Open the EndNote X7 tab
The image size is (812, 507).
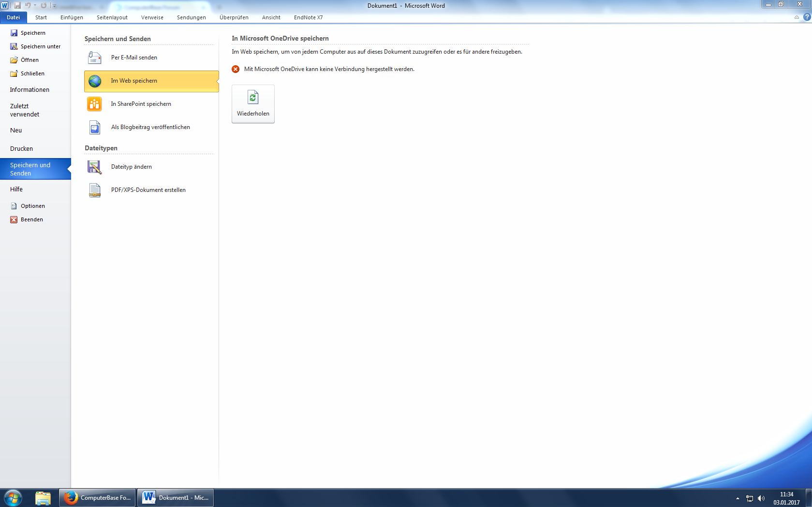tap(309, 17)
